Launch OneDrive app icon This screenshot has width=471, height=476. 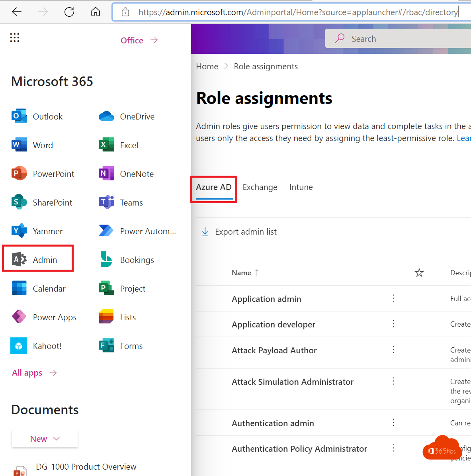click(107, 116)
